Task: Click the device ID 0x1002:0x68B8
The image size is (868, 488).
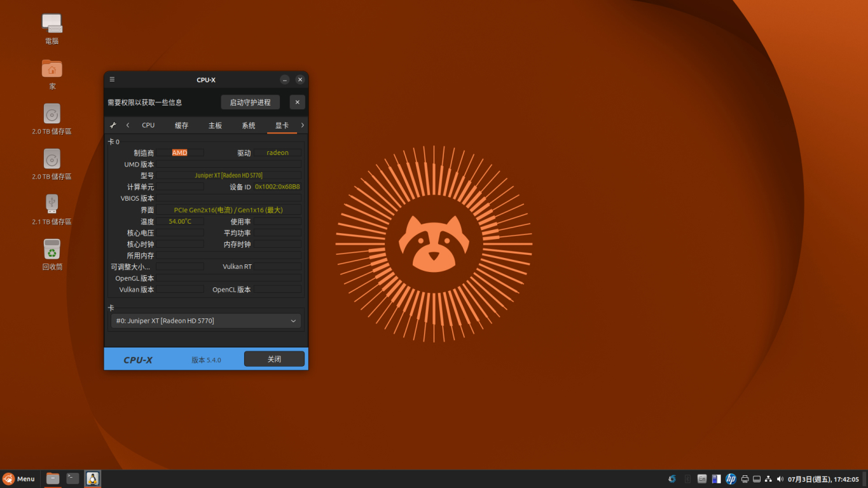Action: coord(277,187)
